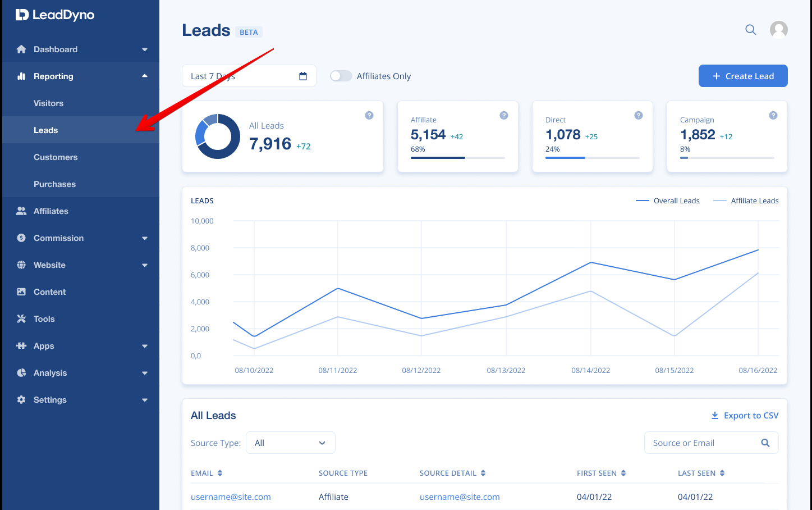The width and height of the screenshot is (812, 510).
Task: Click the Create Lead button
Action: (743, 76)
